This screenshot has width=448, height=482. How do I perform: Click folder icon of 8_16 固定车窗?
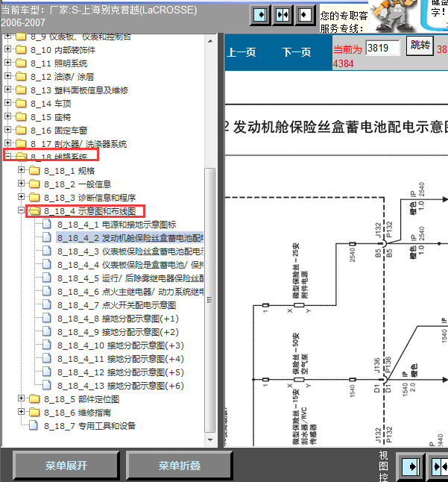21,131
